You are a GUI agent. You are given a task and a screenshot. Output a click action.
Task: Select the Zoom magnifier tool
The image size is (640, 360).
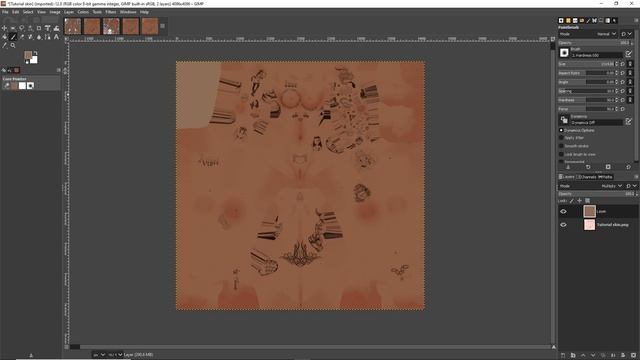(13, 45)
